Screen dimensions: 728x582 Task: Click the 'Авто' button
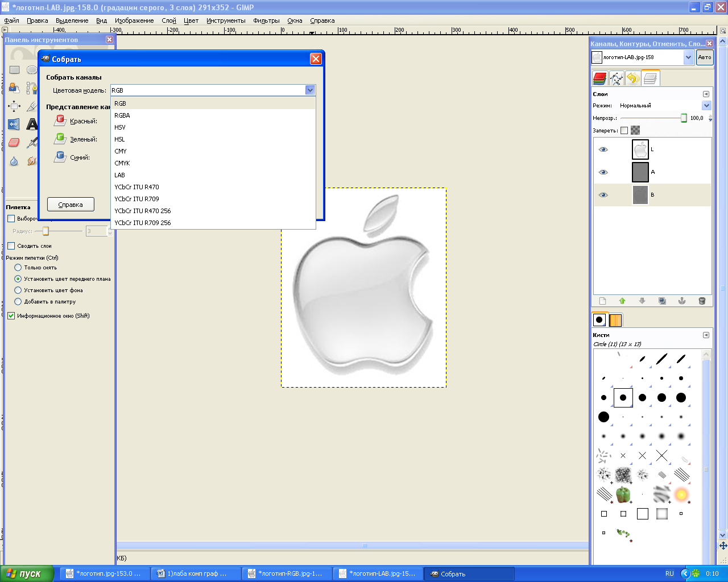[705, 57]
